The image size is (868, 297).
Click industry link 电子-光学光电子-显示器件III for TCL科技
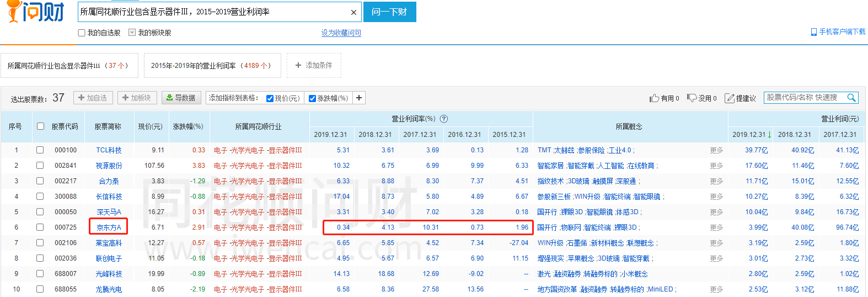(x=258, y=150)
